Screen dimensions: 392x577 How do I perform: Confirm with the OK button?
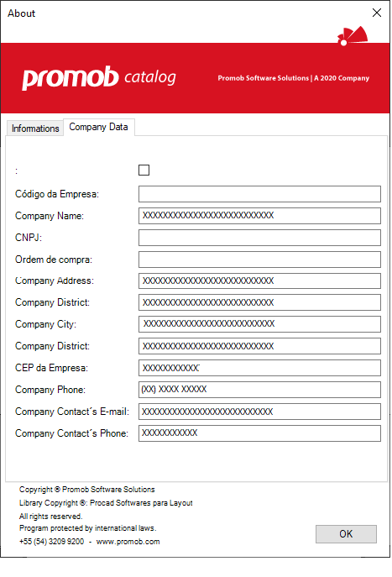[346, 534]
